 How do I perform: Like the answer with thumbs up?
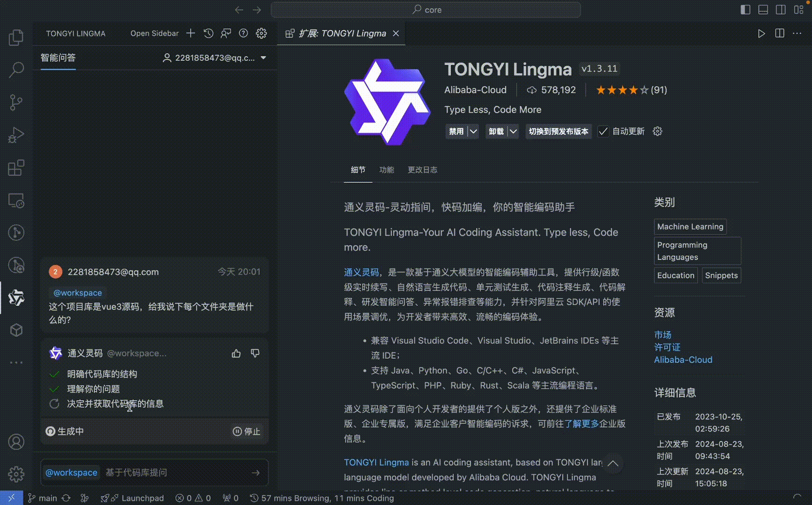tap(236, 353)
